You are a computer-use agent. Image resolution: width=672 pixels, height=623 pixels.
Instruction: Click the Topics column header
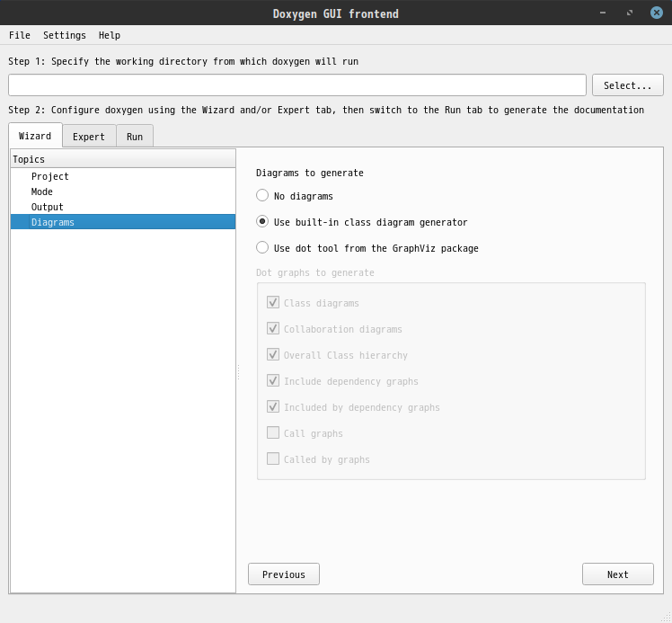point(123,159)
